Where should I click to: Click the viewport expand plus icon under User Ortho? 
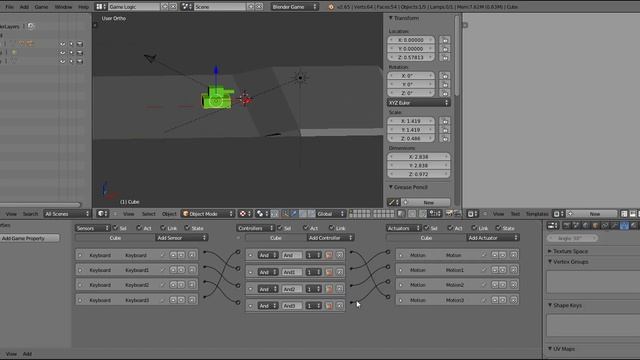[x=95, y=25]
